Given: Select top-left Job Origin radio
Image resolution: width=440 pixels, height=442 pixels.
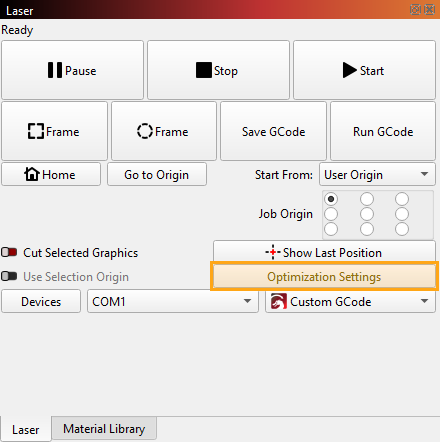Looking at the screenshot, I should click(331, 199).
